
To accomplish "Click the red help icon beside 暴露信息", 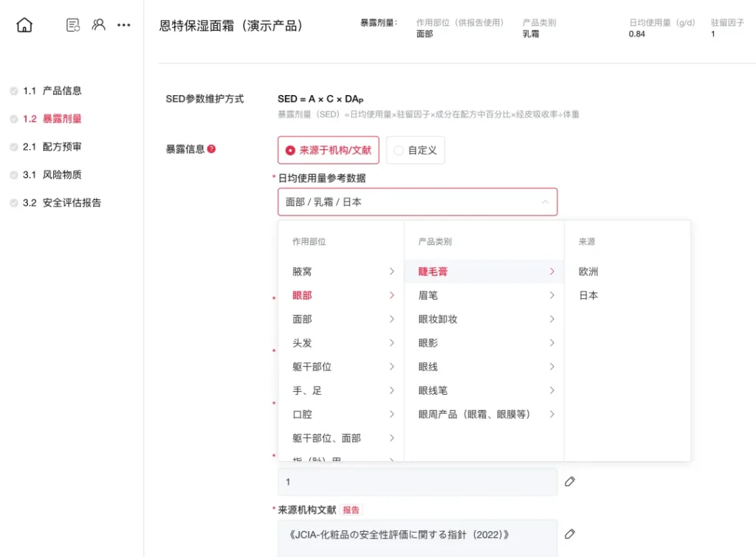I will point(211,149).
